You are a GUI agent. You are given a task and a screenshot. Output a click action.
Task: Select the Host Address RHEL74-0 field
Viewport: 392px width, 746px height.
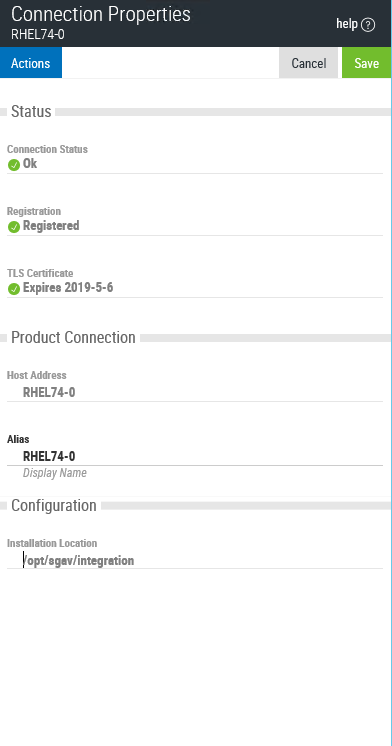(195, 393)
